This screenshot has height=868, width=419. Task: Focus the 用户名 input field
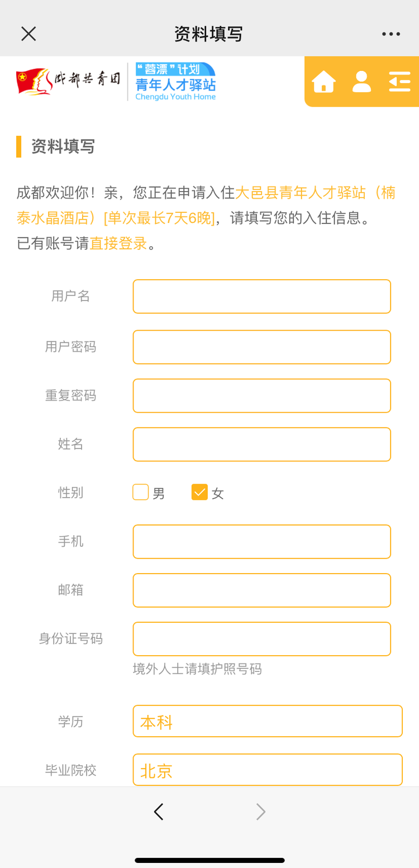pos(261,297)
